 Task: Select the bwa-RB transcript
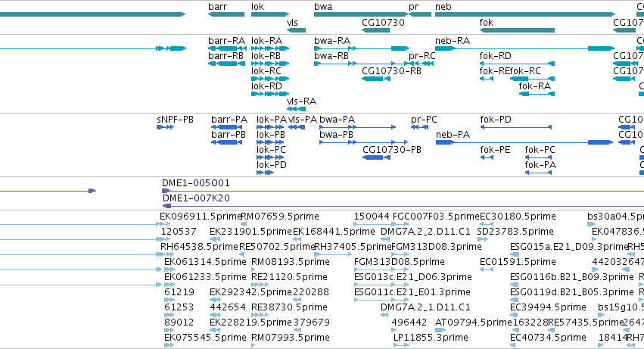click(362, 64)
